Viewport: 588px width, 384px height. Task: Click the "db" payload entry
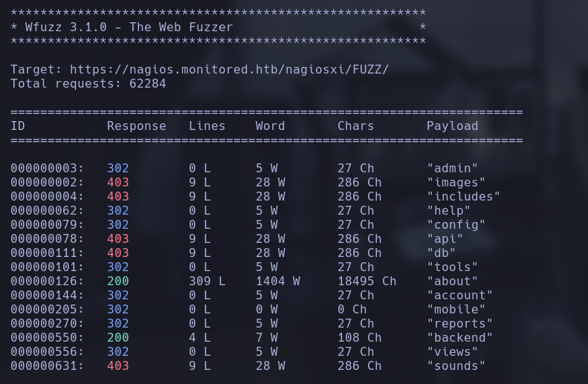(441, 253)
